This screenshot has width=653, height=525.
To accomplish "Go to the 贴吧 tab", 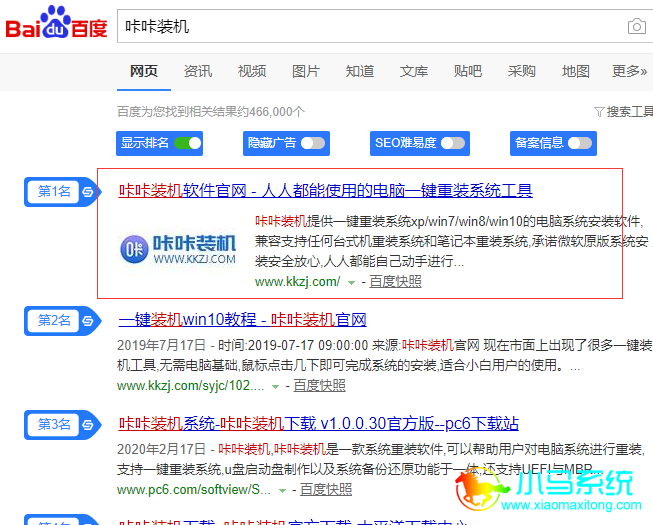I will tap(468, 71).
